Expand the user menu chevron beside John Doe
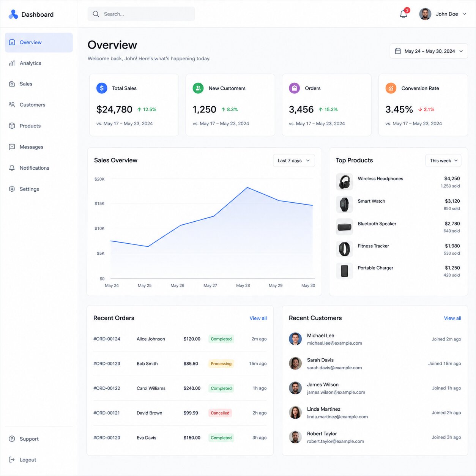The height and width of the screenshot is (476, 476). click(464, 14)
